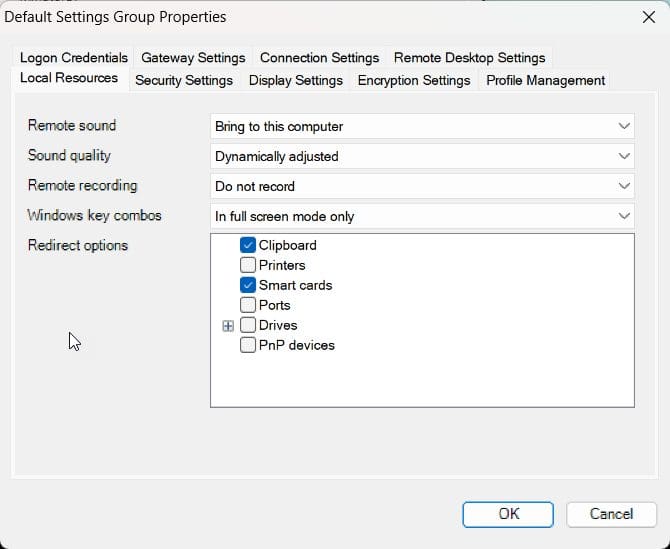
Task: Enable the PnP devices checkbox
Action: pyautogui.click(x=248, y=346)
